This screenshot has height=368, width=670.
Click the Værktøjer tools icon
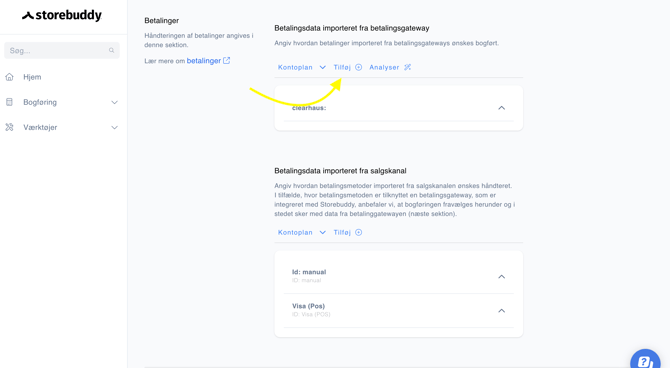click(x=9, y=127)
